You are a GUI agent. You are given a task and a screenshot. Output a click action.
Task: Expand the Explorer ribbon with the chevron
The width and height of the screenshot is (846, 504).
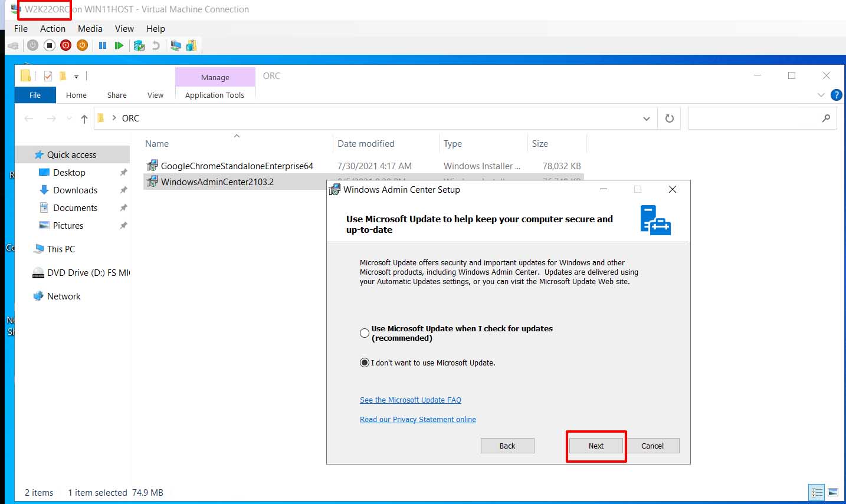click(x=821, y=95)
